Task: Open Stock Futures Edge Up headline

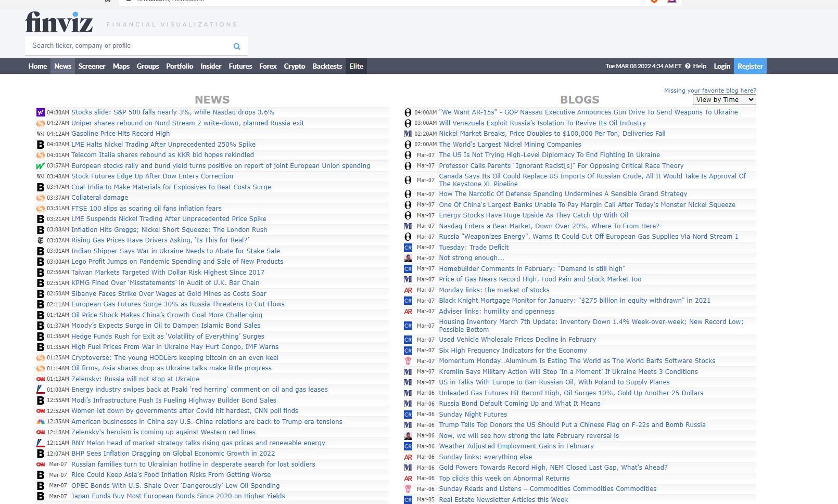Action: tap(152, 176)
